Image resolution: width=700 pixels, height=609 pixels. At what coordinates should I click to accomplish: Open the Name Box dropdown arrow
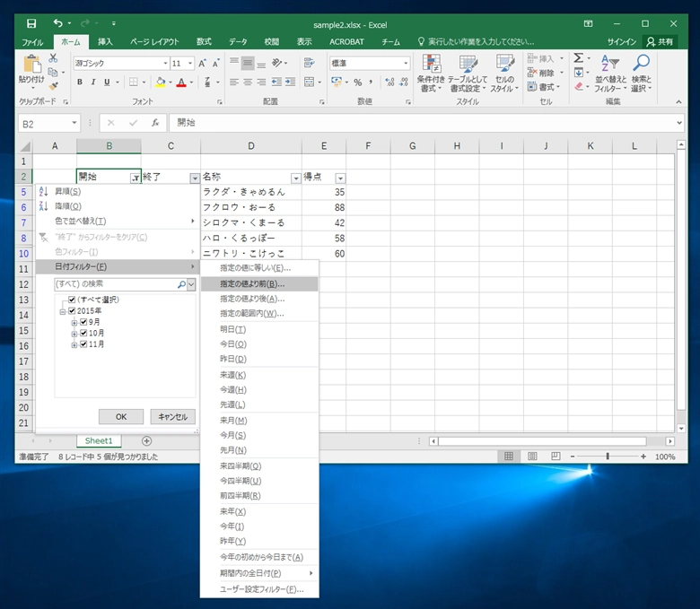point(74,123)
